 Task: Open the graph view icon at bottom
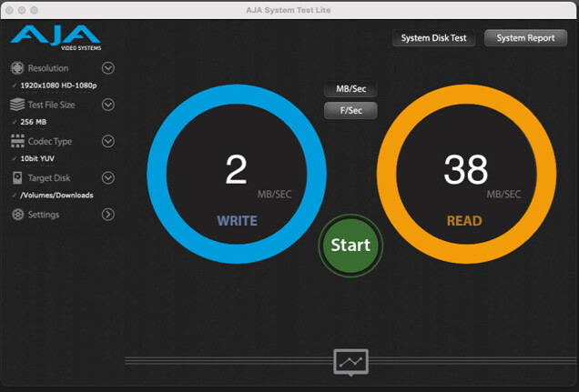tap(350, 362)
